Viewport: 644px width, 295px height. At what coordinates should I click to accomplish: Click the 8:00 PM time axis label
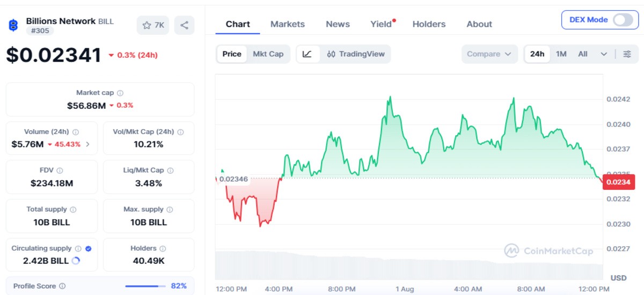pos(342,289)
